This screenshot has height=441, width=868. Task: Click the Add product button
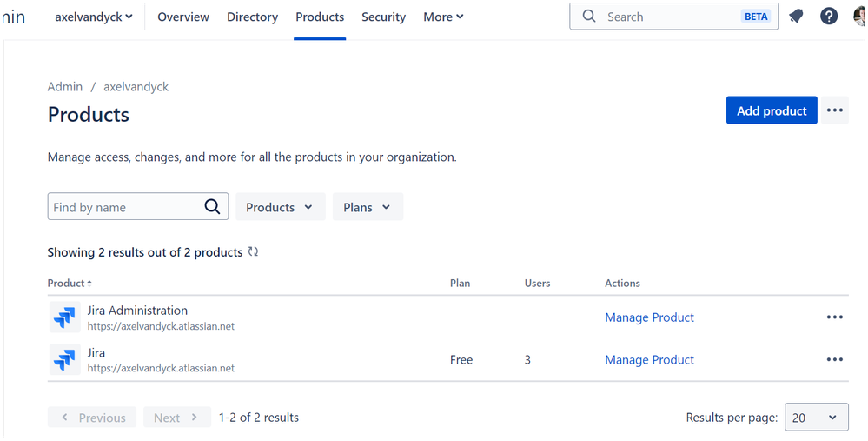pos(772,110)
